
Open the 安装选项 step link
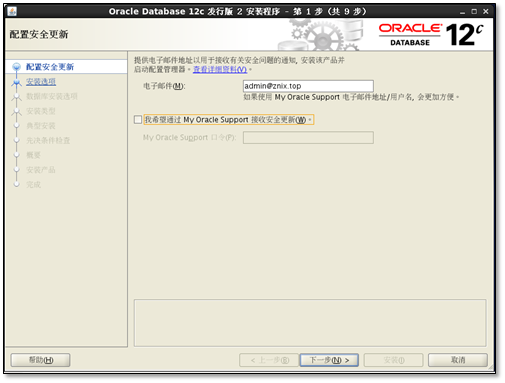41,82
